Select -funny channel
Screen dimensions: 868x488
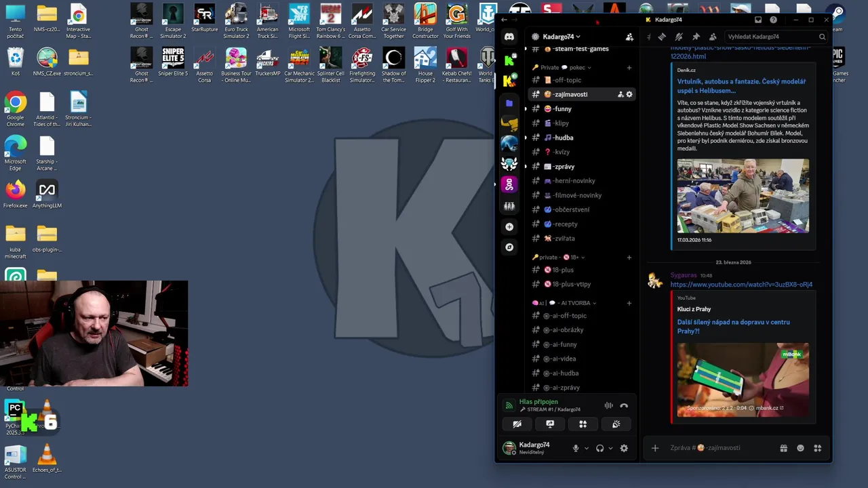click(582, 108)
